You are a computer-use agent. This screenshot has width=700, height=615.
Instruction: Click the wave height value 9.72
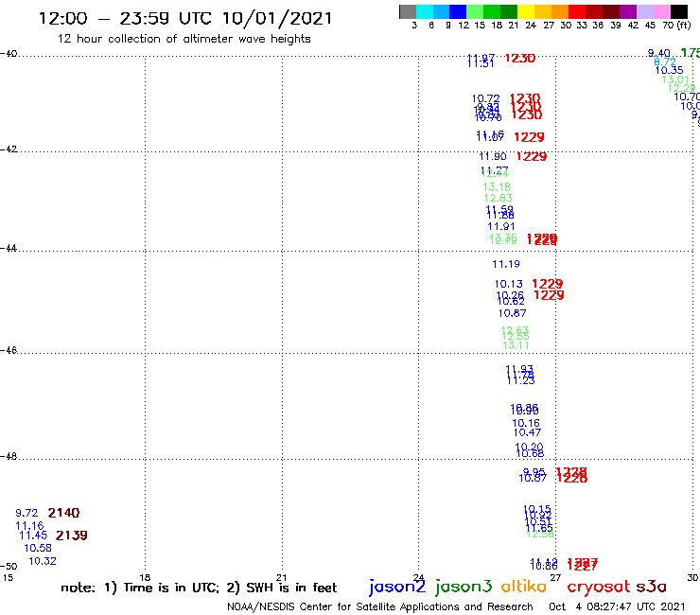coord(26,513)
